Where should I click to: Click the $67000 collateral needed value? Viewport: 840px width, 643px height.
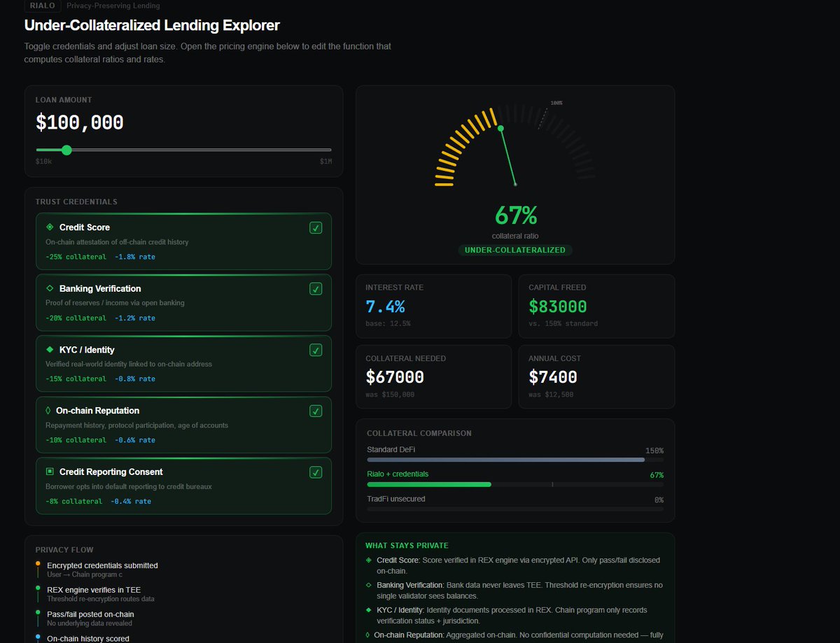(395, 377)
